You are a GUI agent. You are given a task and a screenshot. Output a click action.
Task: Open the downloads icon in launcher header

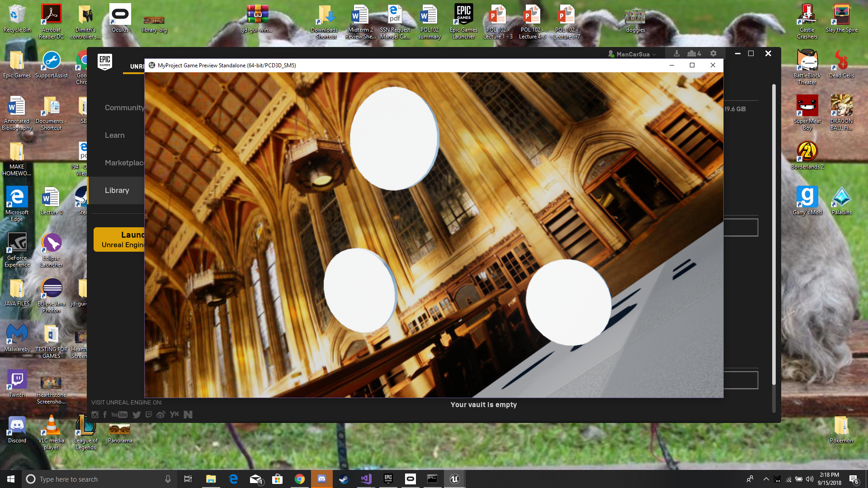676,53
